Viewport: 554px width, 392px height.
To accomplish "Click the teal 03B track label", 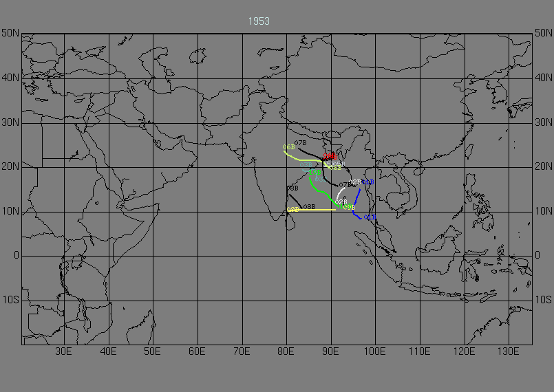I will (x=305, y=165).
